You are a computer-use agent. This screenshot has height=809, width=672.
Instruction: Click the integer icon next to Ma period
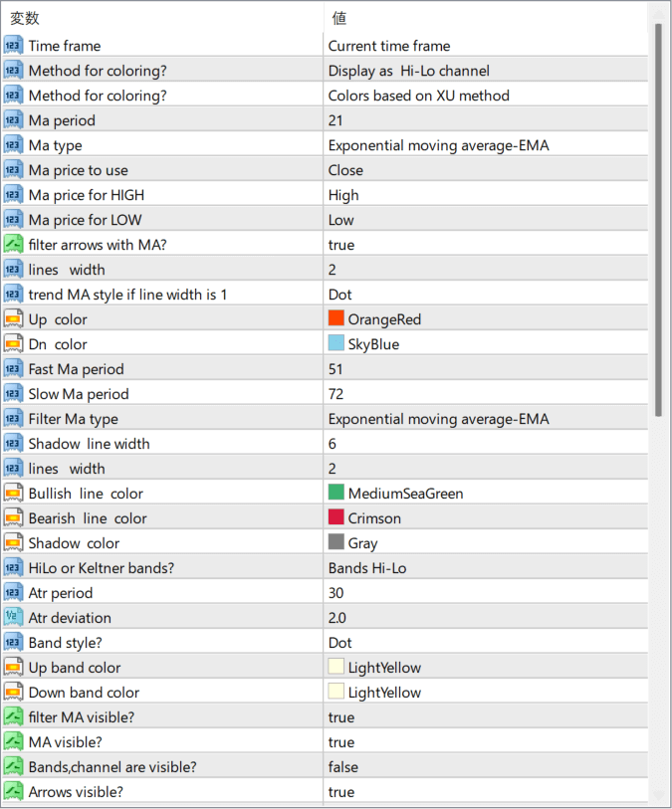tap(13, 120)
